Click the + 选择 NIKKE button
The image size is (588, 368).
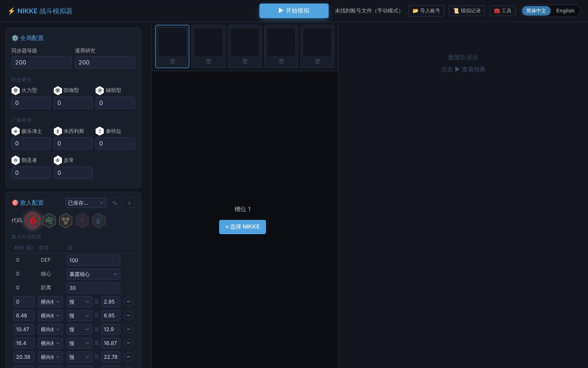243,227
